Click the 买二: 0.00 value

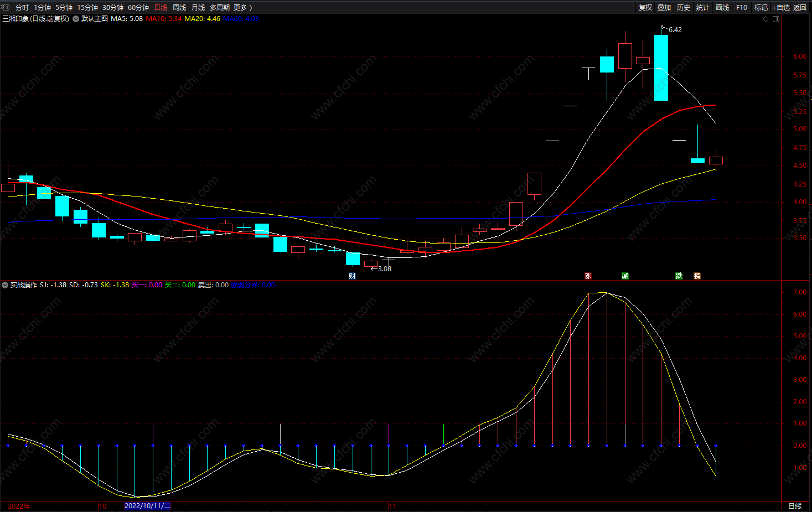(x=180, y=285)
